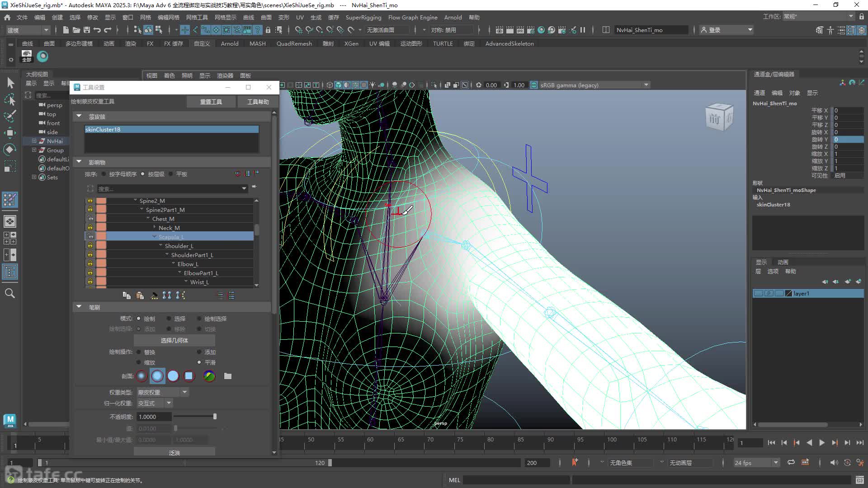
Task: Open the outliner search magnifier icon
Action: click(9, 293)
